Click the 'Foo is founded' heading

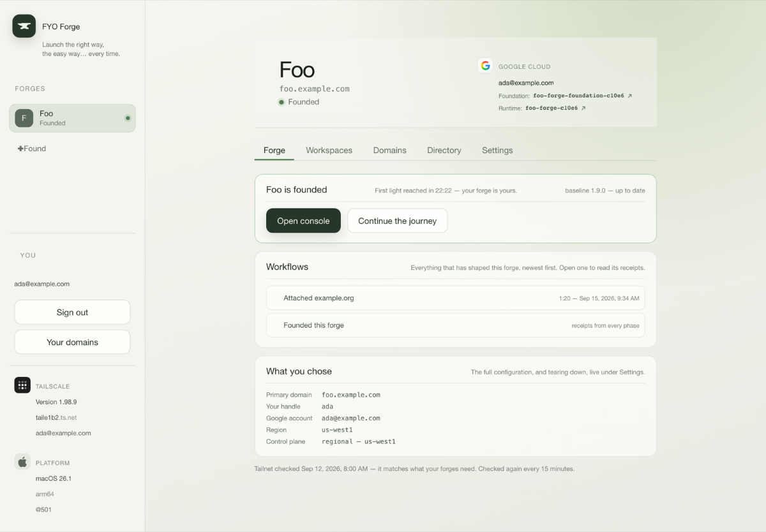pos(296,189)
